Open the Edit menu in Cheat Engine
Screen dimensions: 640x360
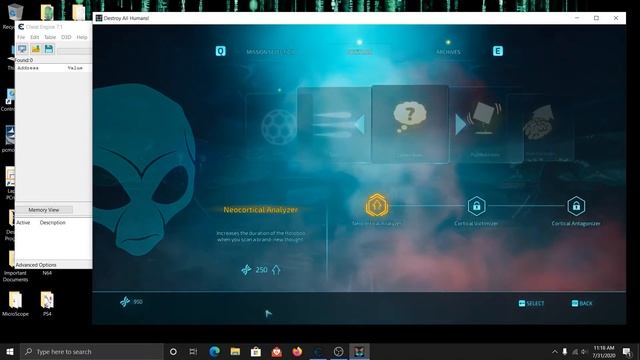point(35,37)
